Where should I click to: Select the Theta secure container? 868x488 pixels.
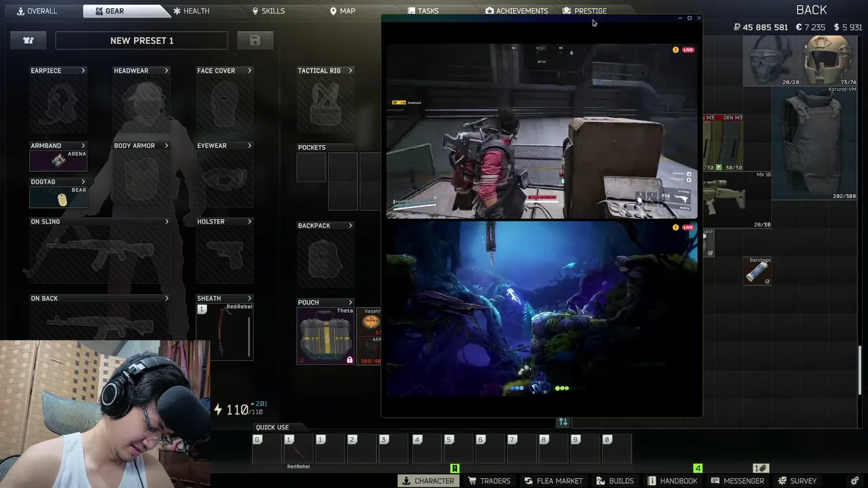(x=326, y=335)
